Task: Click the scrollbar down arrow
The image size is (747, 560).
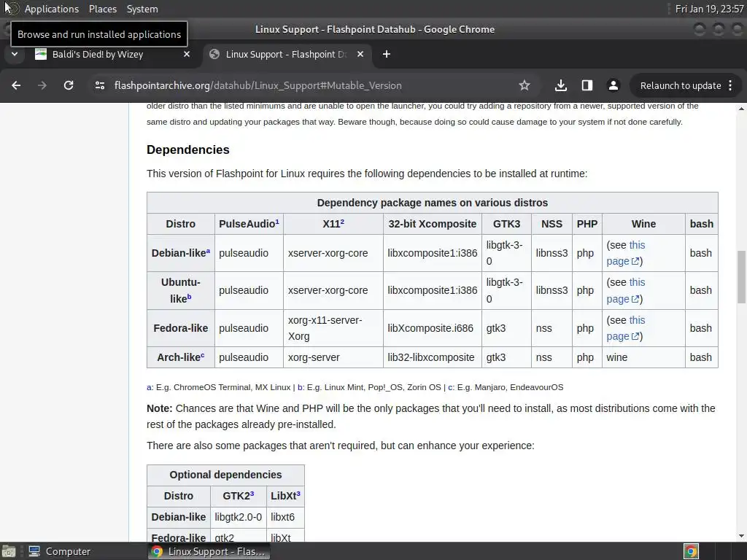Action: (x=741, y=536)
